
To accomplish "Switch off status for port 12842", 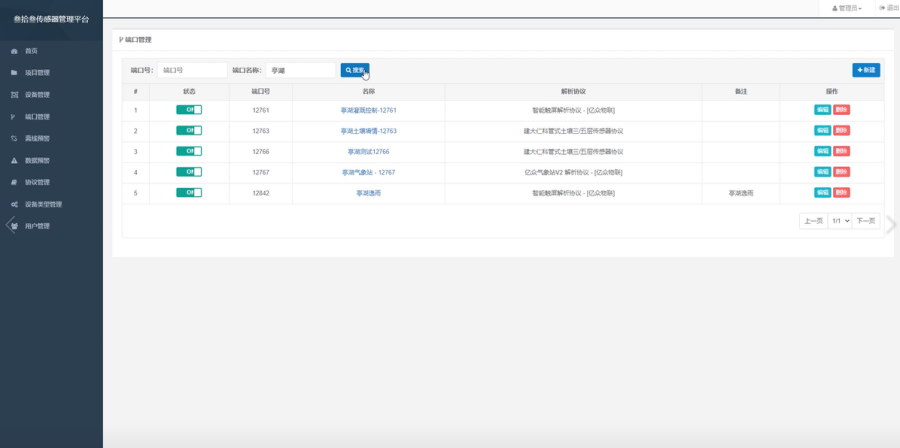I will click(189, 192).
